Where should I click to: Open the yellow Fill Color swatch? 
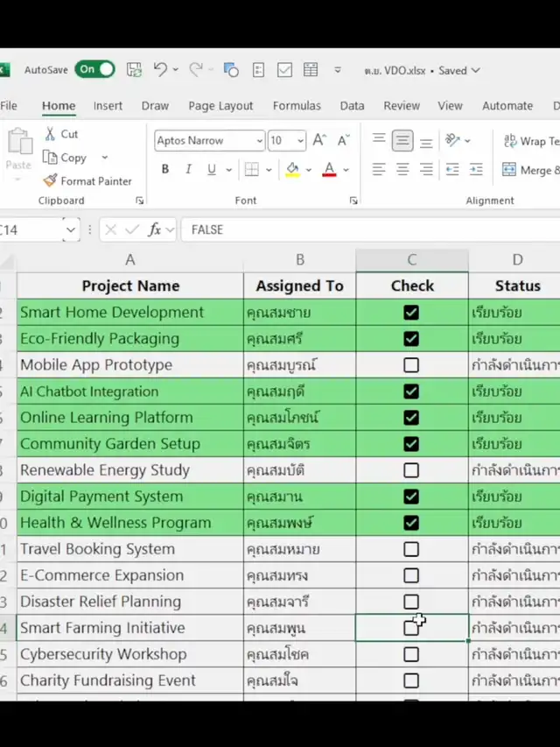[x=292, y=170]
